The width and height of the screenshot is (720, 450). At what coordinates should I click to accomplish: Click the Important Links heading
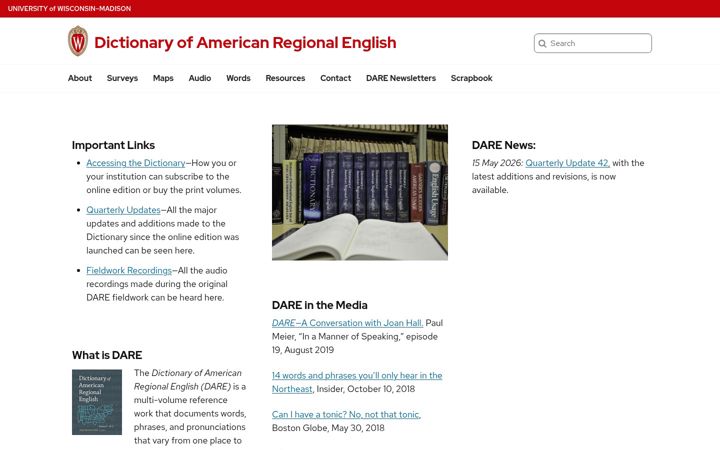(x=113, y=145)
